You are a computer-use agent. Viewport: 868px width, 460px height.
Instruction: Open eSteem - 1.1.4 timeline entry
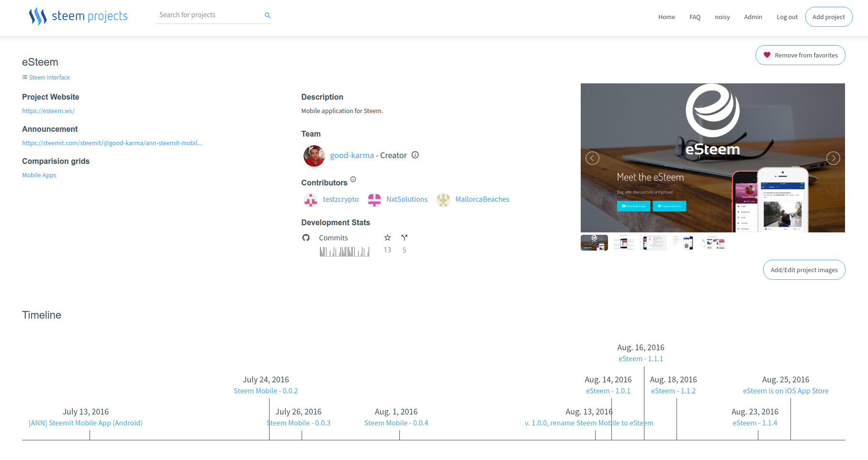(x=755, y=423)
